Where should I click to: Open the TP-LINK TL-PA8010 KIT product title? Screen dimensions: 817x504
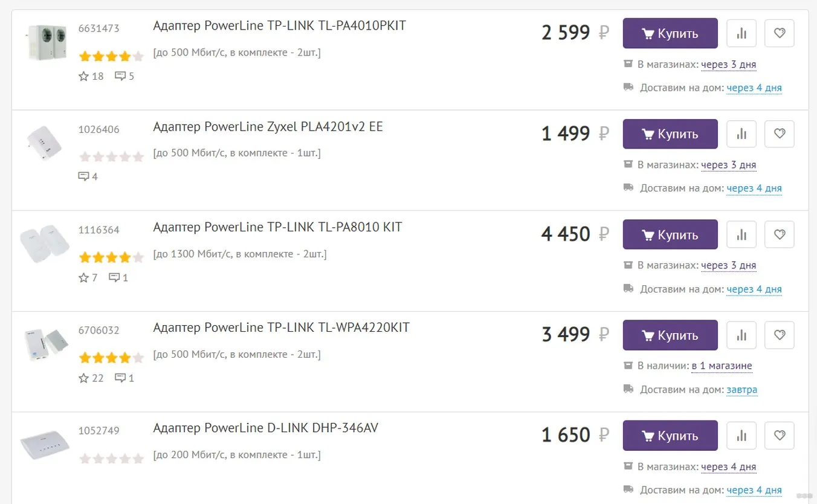pos(277,227)
